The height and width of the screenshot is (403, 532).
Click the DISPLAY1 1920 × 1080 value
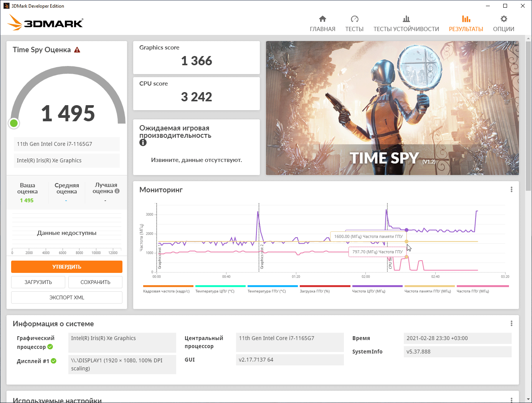click(x=122, y=364)
